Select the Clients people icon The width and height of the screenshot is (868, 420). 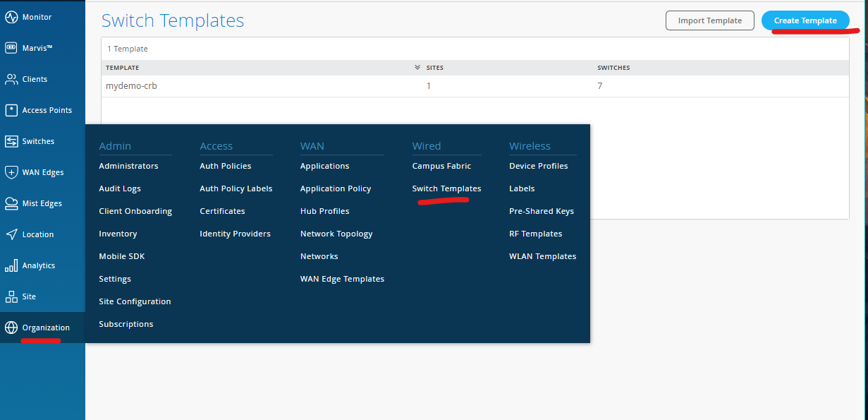11,79
